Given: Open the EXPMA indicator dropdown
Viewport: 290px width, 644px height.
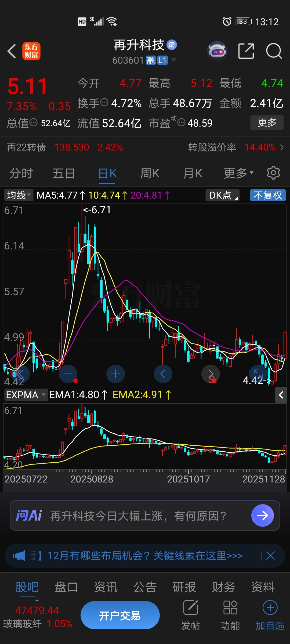Looking at the screenshot, I should click(26, 395).
